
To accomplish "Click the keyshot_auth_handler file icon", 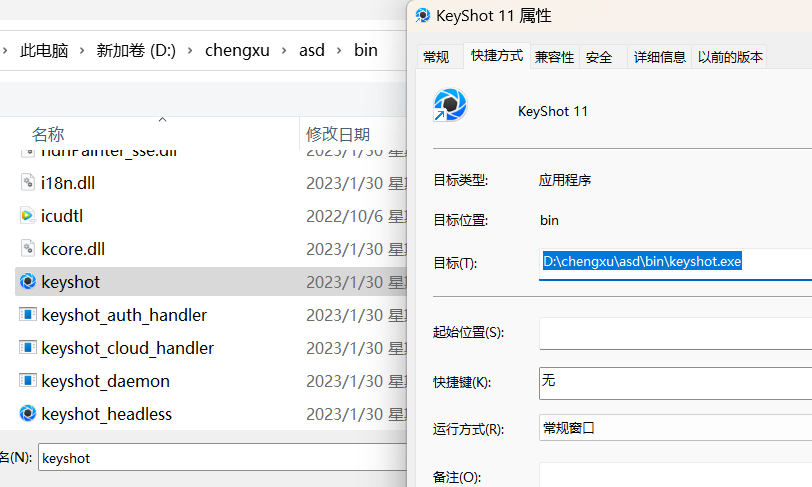I will tap(28, 315).
